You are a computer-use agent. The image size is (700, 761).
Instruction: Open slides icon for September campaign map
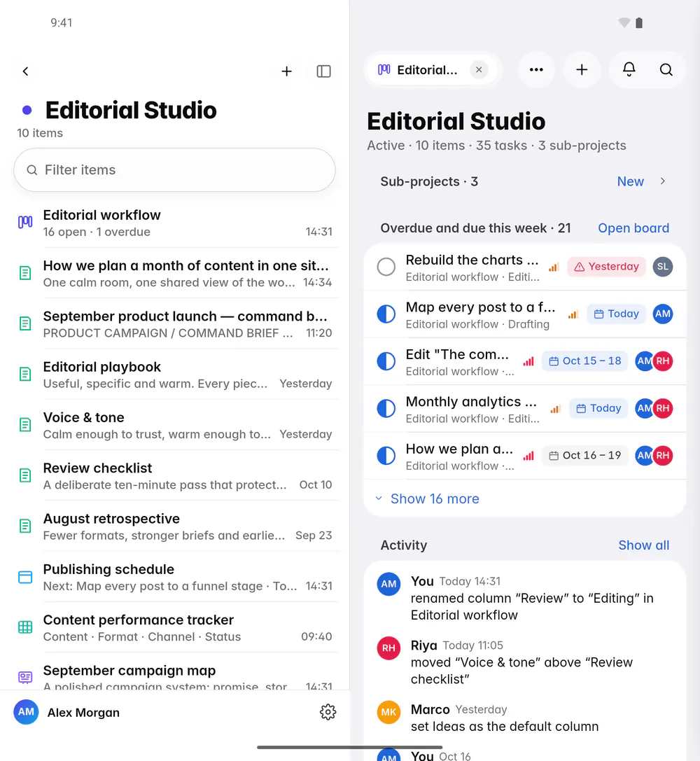[x=25, y=677]
